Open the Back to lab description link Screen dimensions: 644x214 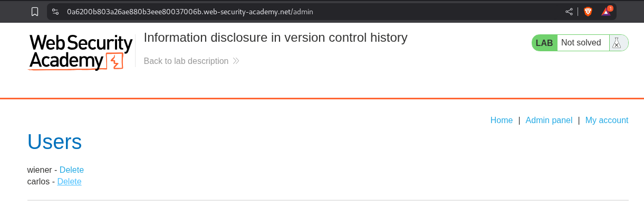click(186, 61)
